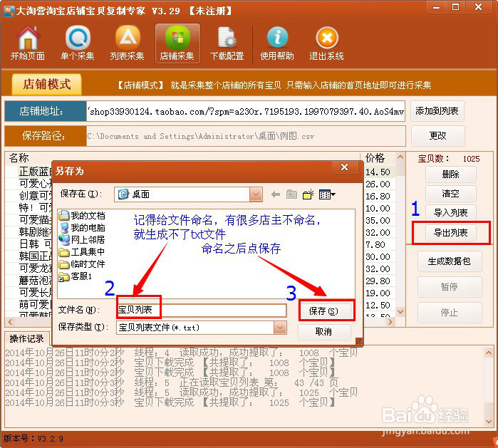Click resize grip of save dialog
The height and width of the screenshot is (448, 498).
pos(359,342)
